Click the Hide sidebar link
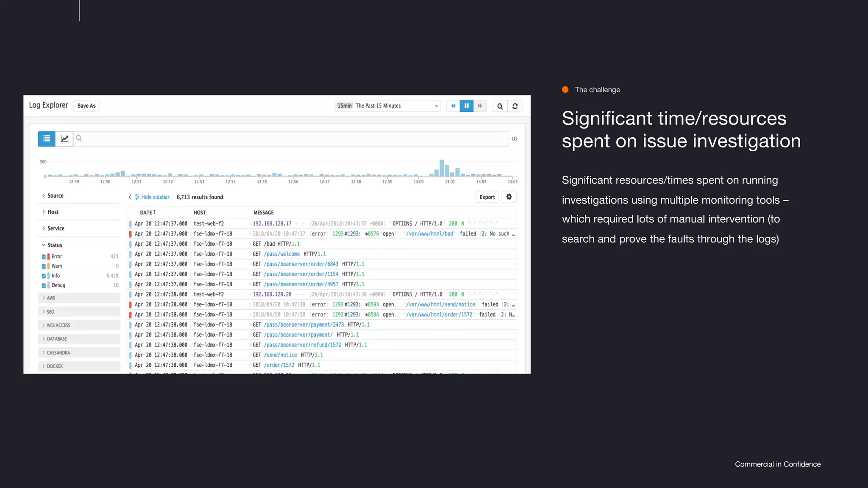 click(152, 197)
